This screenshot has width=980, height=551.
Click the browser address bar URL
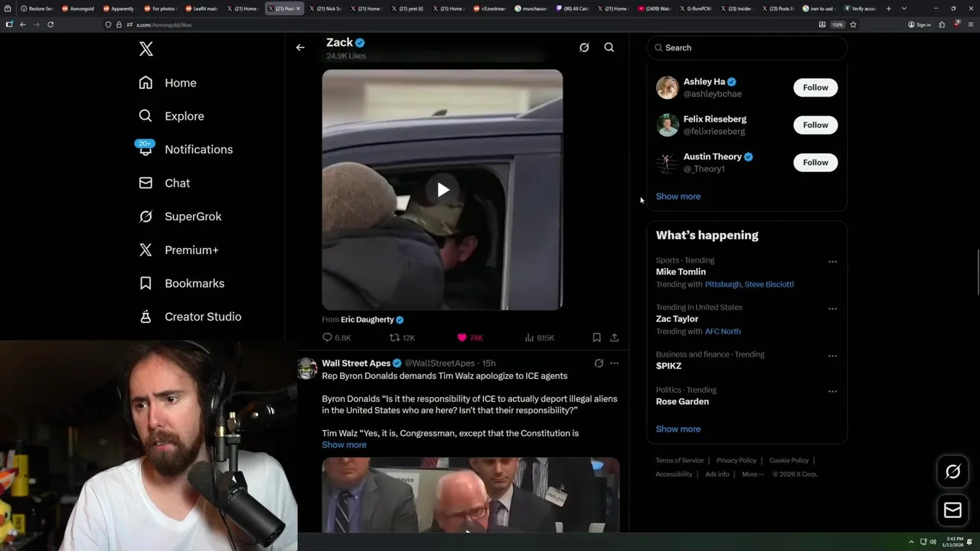coord(164,24)
